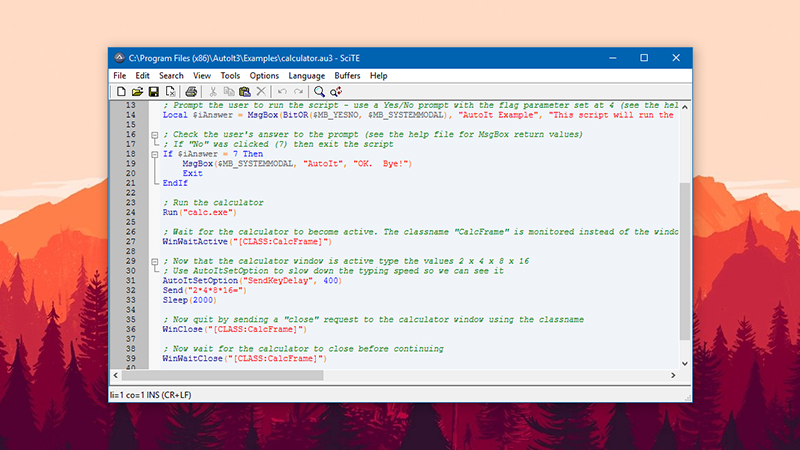Click the horizontal scrollbar right arrow
800x450 pixels.
pos(673,375)
